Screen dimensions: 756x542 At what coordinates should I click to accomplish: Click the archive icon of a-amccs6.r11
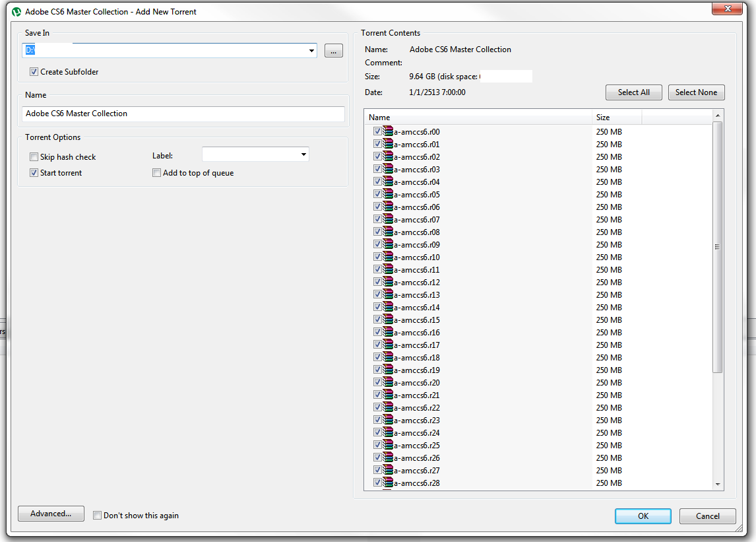point(388,269)
